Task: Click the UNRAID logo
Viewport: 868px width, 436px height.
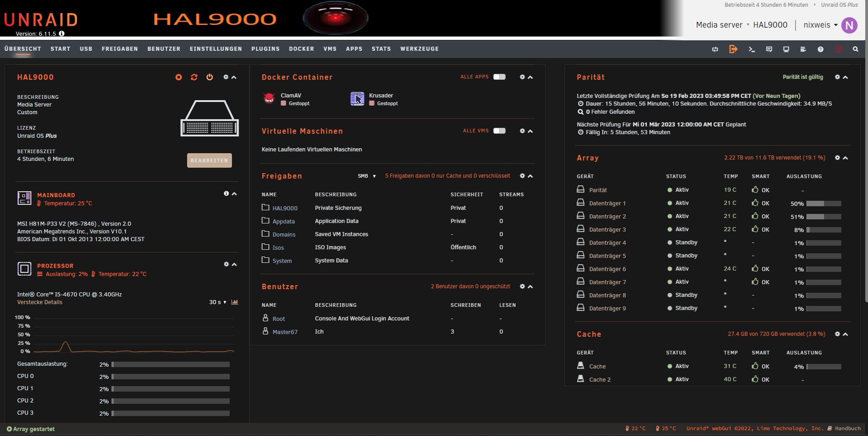Action: click(41, 20)
